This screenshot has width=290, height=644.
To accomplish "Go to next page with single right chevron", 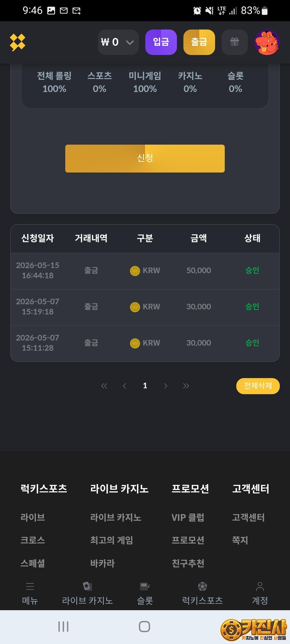I will point(165,386).
